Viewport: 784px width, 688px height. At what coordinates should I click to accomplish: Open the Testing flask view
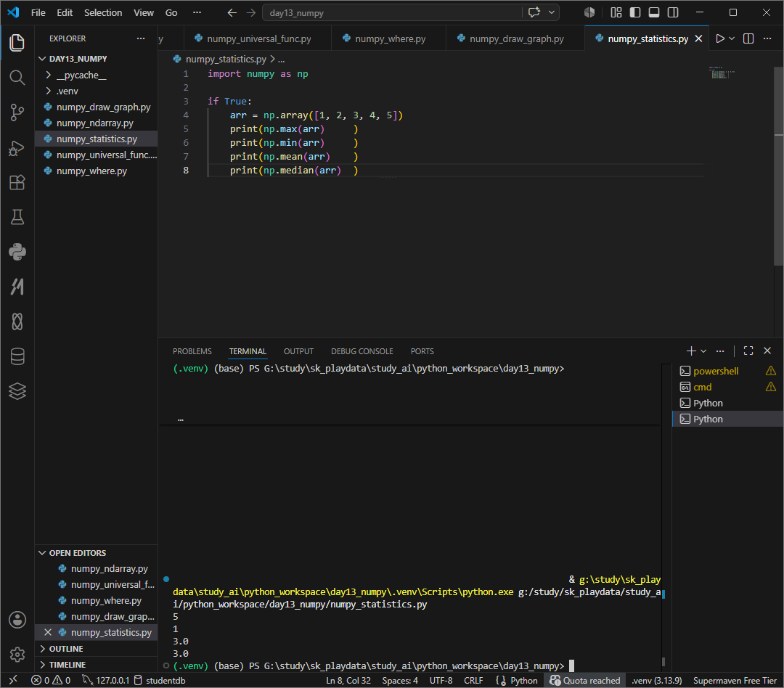pyautogui.click(x=17, y=217)
